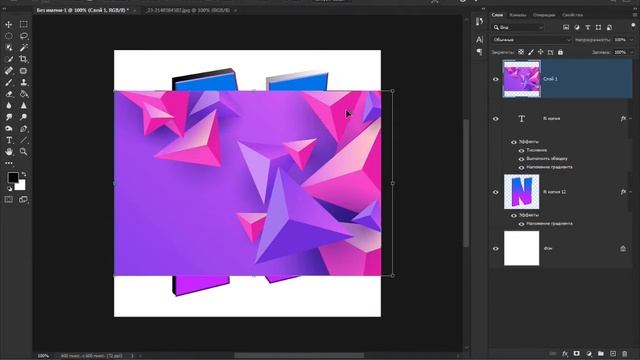Screen dimensions: 640x360
Task: Delete layer trash icon
Action: click(x=624, y=353)
